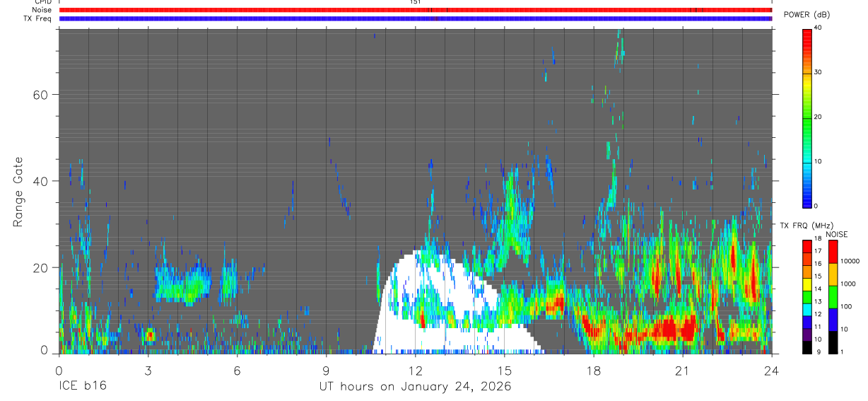Click the 1000 label on NOISE scale
868x401 pixels.
(x=848, y=284)
